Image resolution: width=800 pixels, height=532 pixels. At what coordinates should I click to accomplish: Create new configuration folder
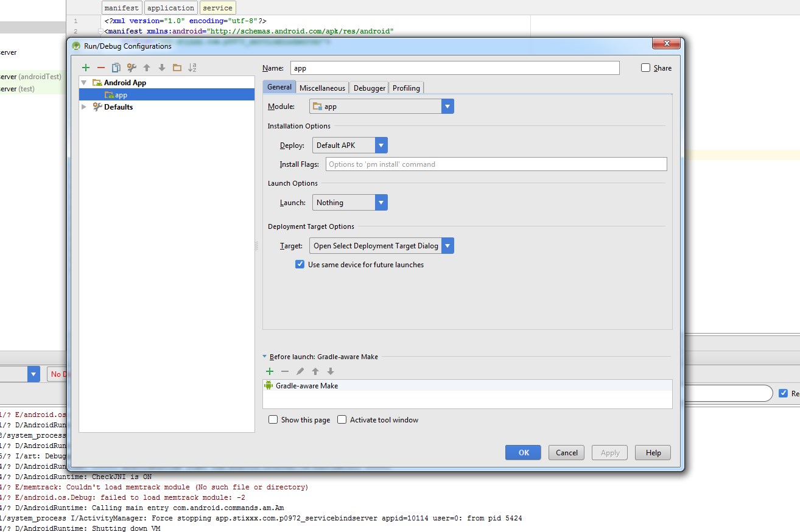tap(177, 68)
